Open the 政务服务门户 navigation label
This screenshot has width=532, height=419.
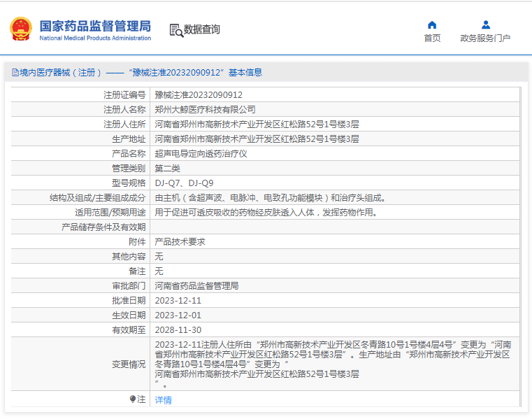tap(485, 38)
